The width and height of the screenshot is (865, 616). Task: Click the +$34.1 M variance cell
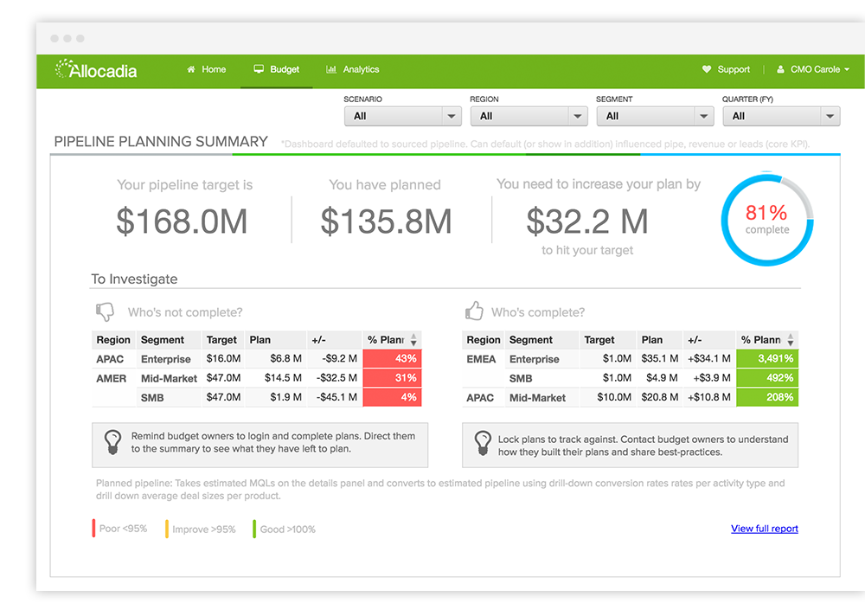coord(709,359)
